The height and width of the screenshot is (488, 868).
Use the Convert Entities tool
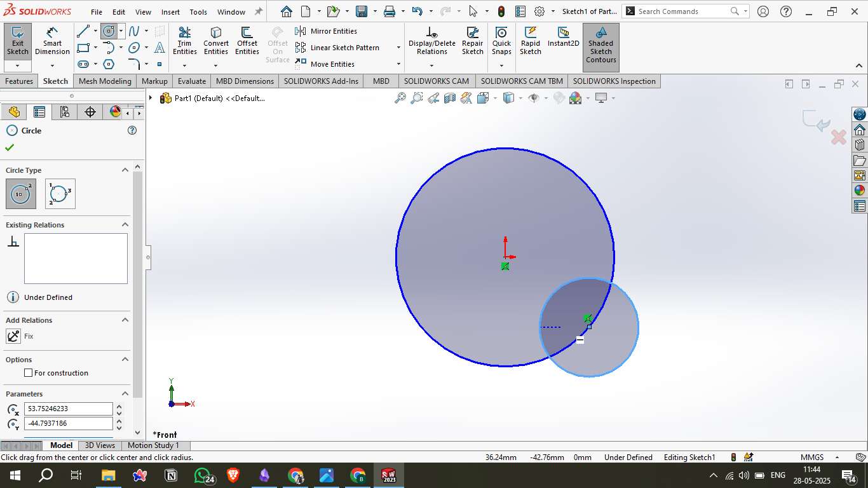point(216,41)
